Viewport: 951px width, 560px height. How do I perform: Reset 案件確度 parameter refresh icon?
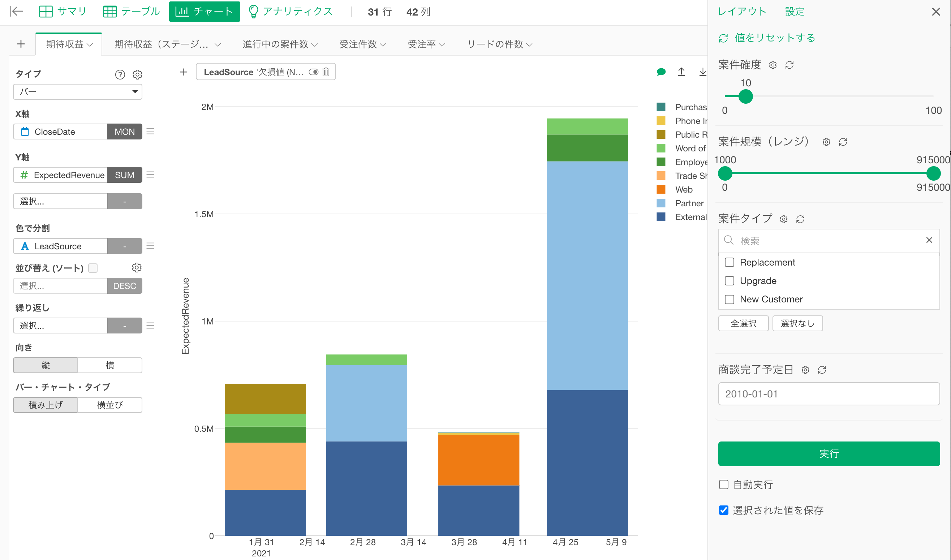(789, 65)
